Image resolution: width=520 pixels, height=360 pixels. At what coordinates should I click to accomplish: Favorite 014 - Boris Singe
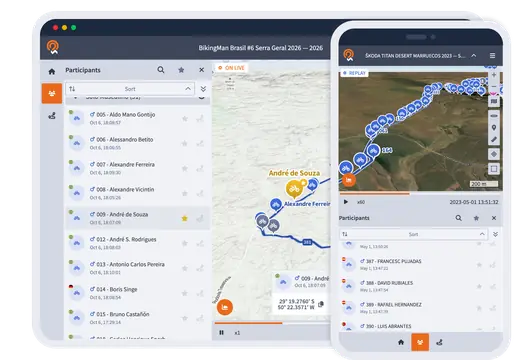(185, 293)
